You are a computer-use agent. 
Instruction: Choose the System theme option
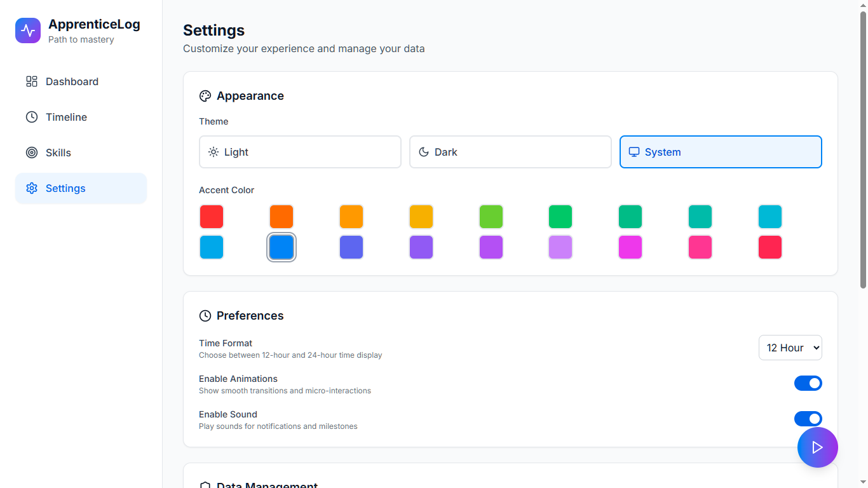click(721, 152)
